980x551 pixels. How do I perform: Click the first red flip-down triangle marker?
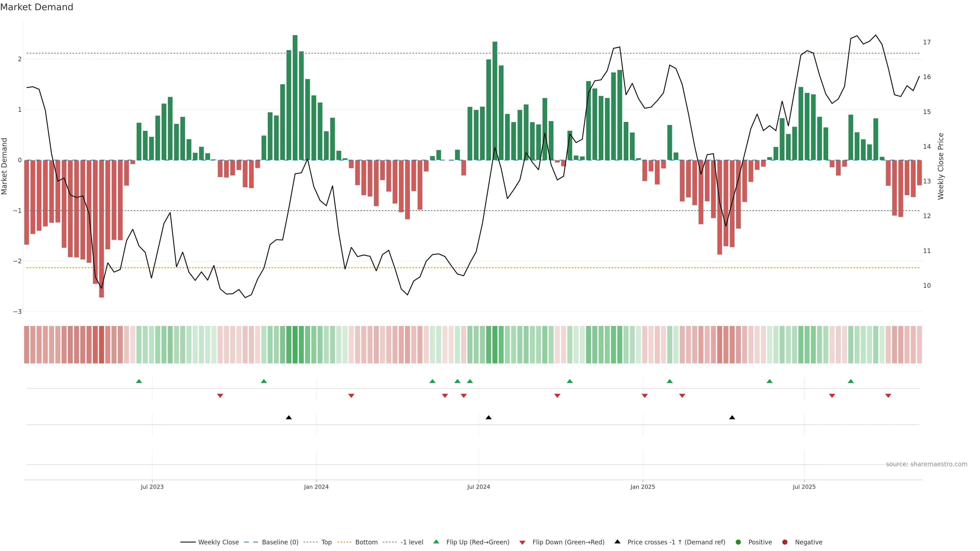point(220,396)
